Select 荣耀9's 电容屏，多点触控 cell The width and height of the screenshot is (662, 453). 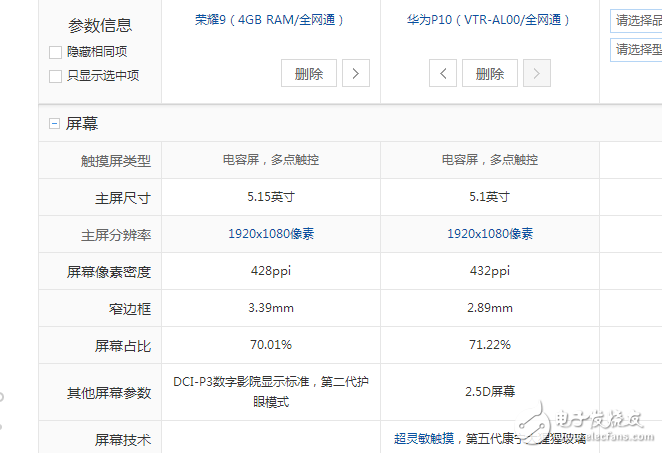tap(271, 160)
